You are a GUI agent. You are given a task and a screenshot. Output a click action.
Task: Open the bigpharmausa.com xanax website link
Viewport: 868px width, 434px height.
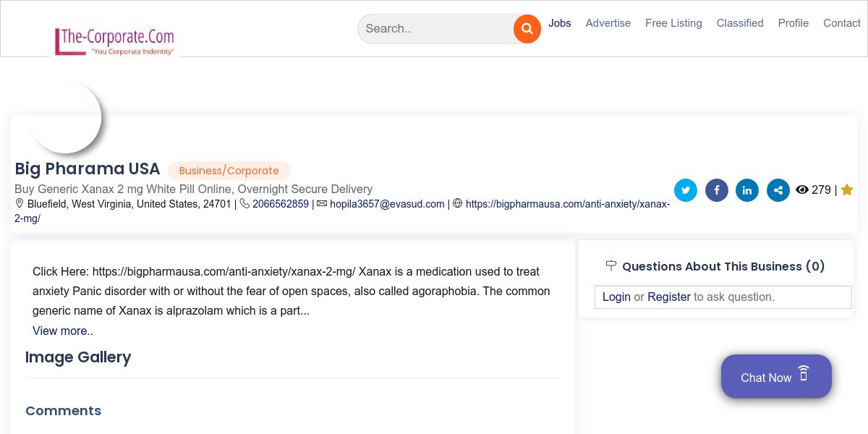pos(342,211)
